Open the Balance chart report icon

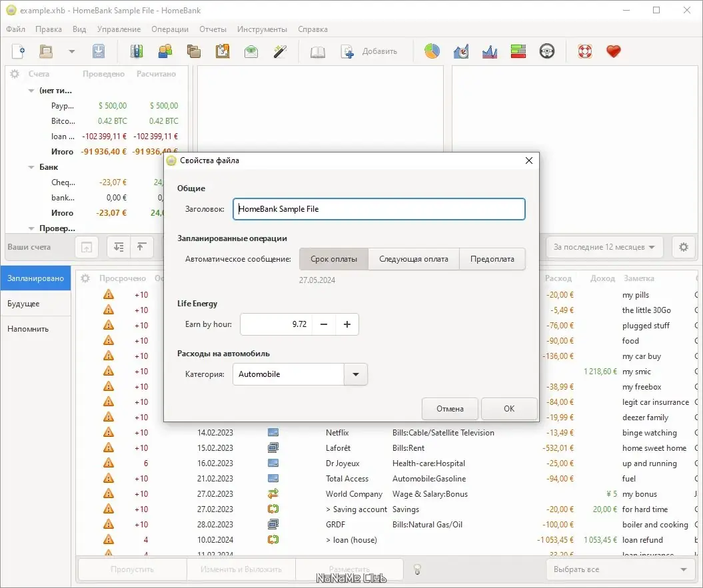pos(490,51)
